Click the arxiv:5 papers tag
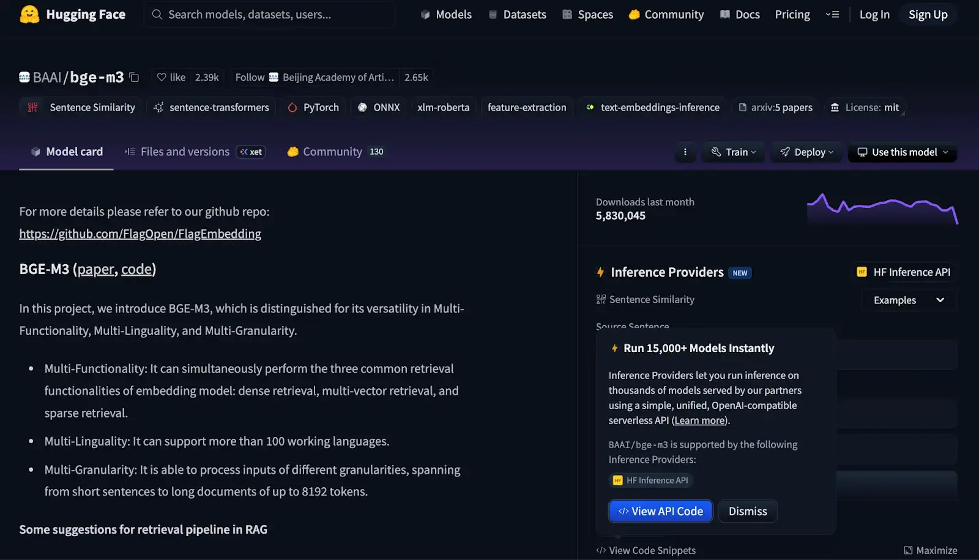The image size is (979, 560). (x=775, y=108)
